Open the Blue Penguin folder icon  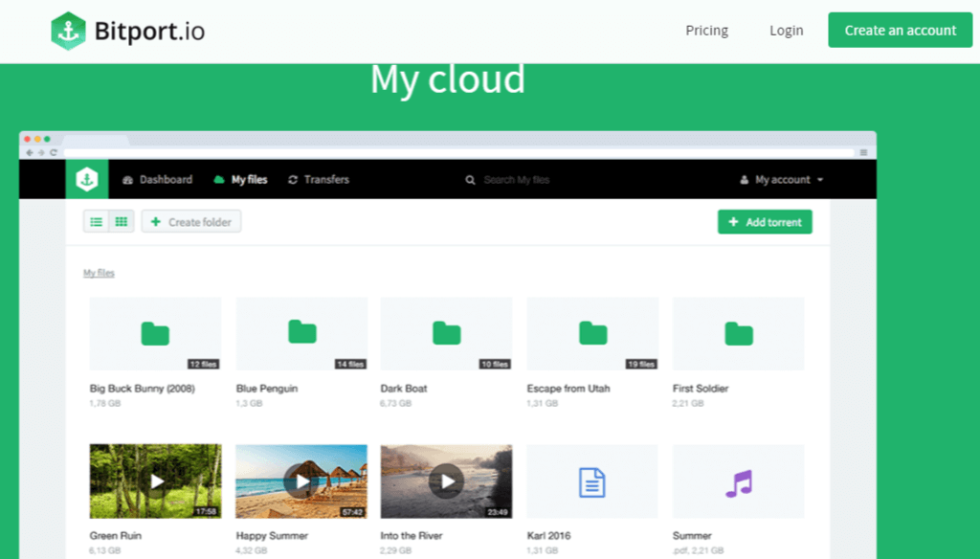click(301, 331)
